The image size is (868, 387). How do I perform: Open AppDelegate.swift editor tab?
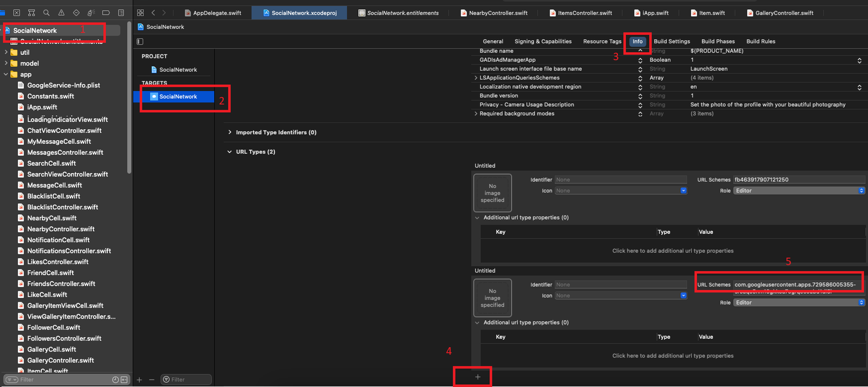tap(214, 12)
